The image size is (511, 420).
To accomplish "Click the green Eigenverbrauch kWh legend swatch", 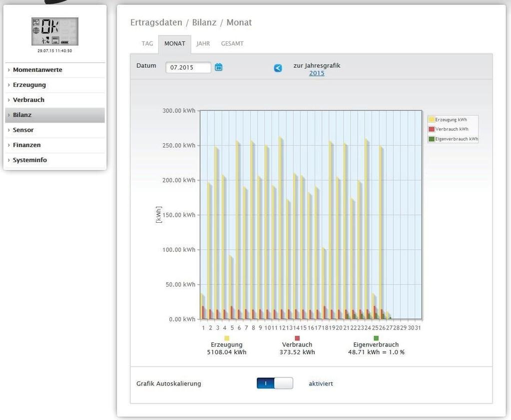I will click(x=432, y=139).
